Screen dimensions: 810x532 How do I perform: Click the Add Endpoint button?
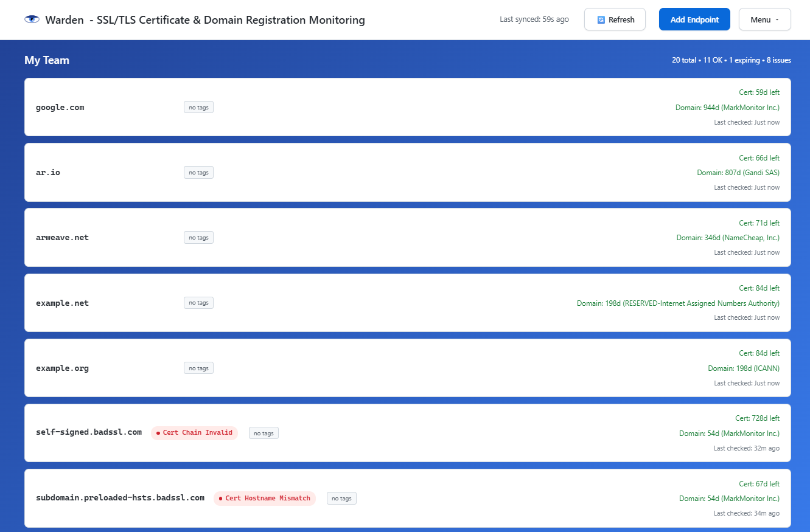(x=694, y=19)
